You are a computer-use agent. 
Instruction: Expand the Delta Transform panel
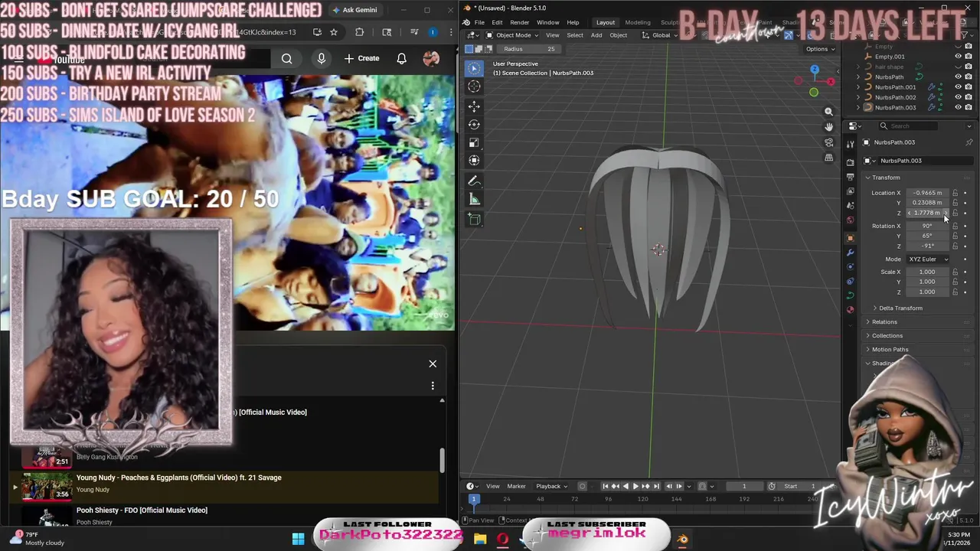pos(900,308)
